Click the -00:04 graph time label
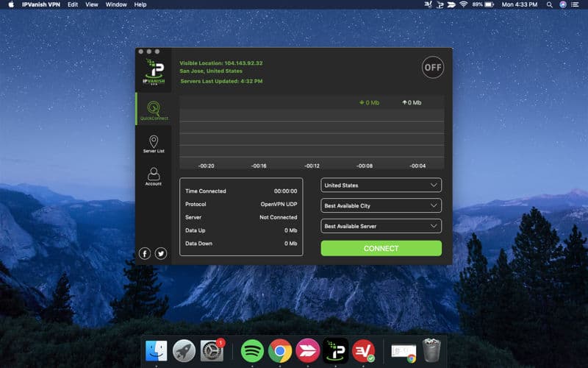 click(x=417, y=166)
